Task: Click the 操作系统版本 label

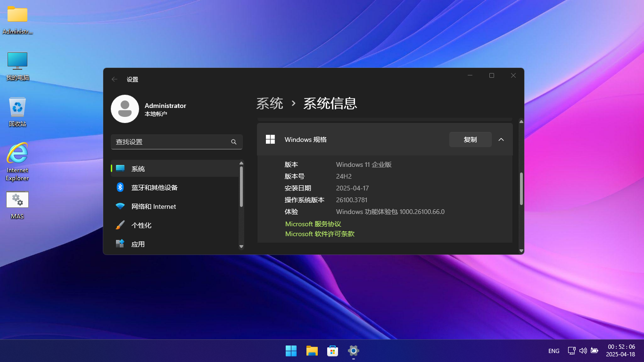Action: 305,200
